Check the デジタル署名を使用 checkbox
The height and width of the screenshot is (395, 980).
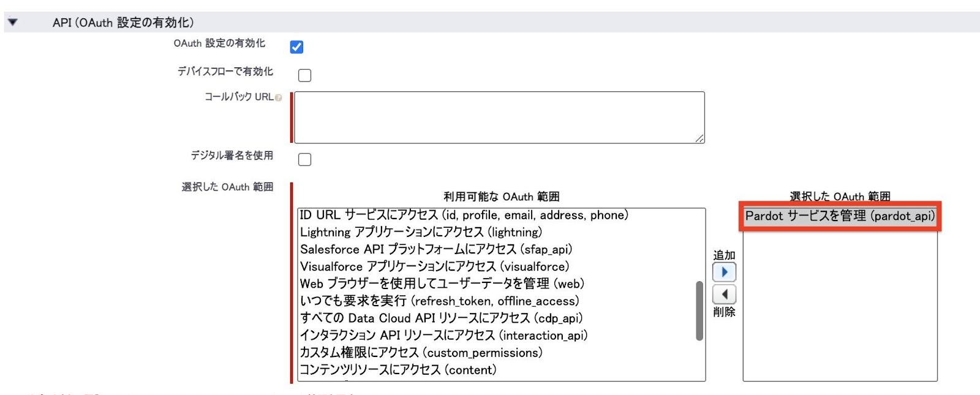[x=304, y=159]
